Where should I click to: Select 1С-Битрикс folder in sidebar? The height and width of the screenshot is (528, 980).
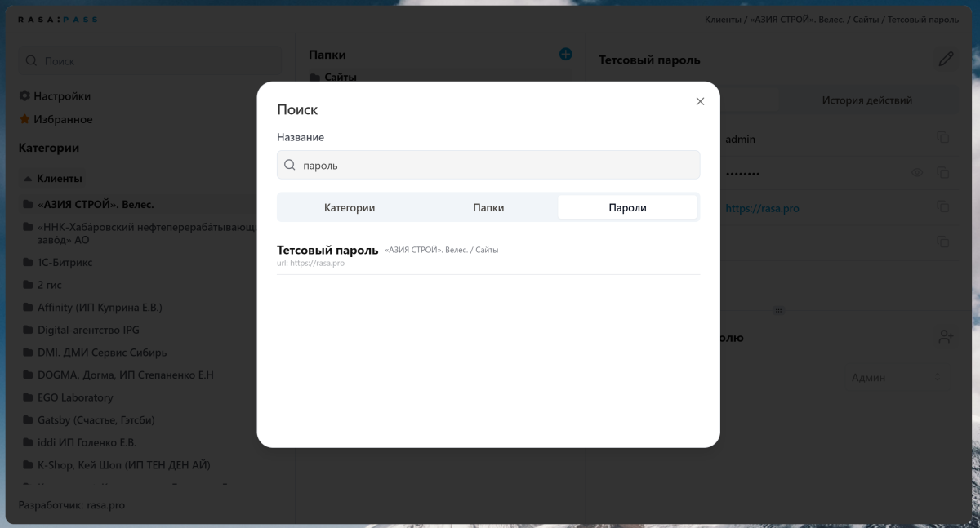click(65, 263)
